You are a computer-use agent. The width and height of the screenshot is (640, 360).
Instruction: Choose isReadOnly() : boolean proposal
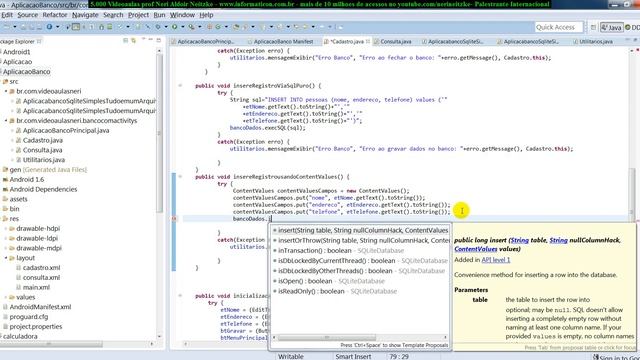(x=360, y=291)
